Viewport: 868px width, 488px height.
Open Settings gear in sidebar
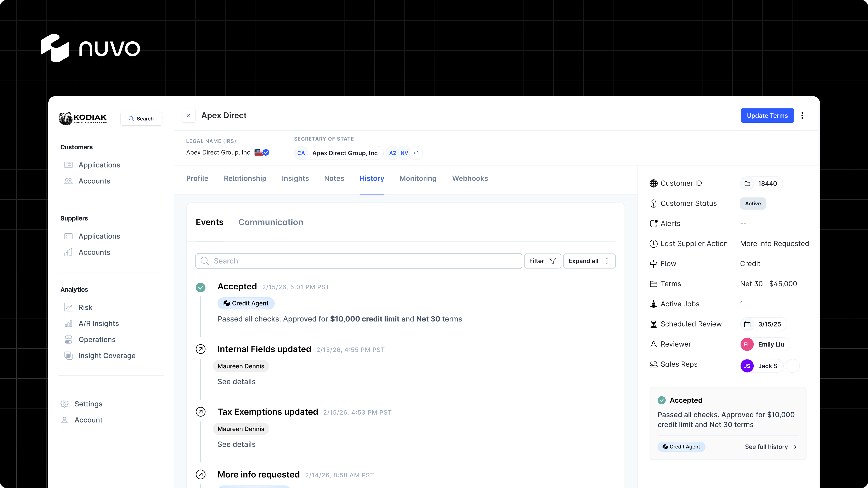pos(82,404)
